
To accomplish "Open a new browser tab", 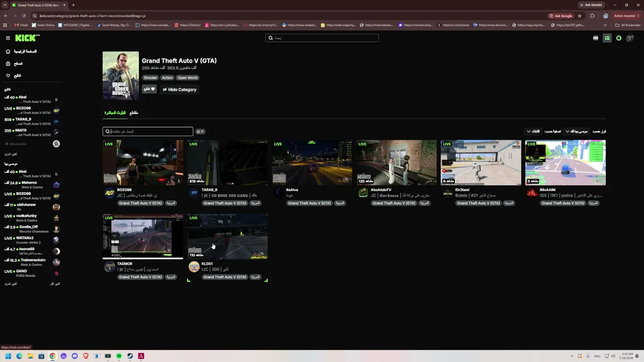I will click(73, 5).
